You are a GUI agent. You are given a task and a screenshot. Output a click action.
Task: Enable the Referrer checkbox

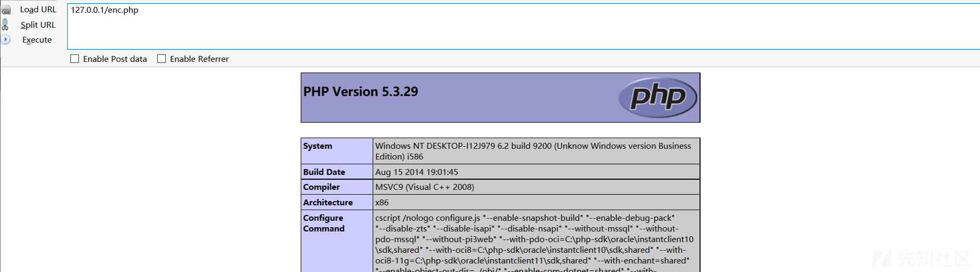coord(162,59)
